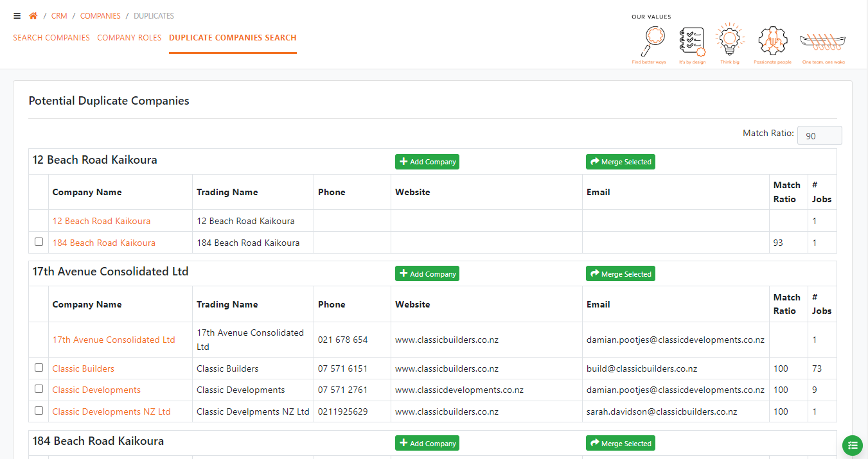Click the 'Passionate people' gear icon
This screenshot has height=459, width=868.
(772, 41)
